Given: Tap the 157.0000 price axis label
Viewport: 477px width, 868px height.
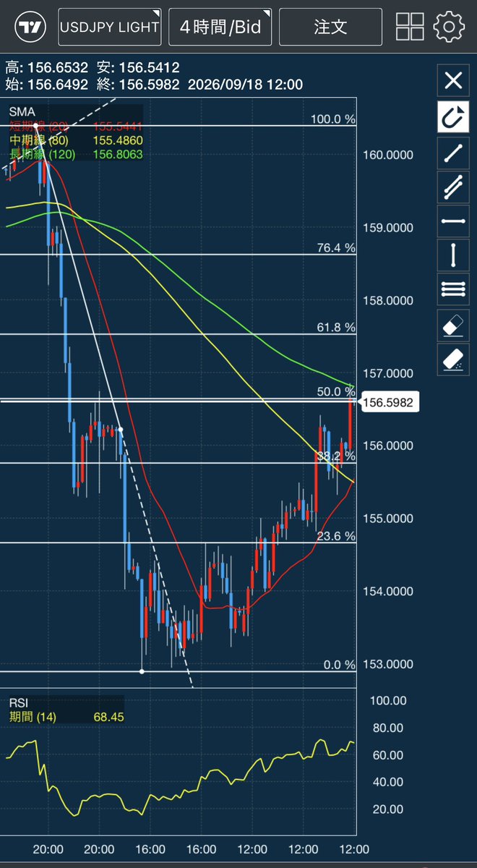Looking at the screenshot, I should coord(389,374).
